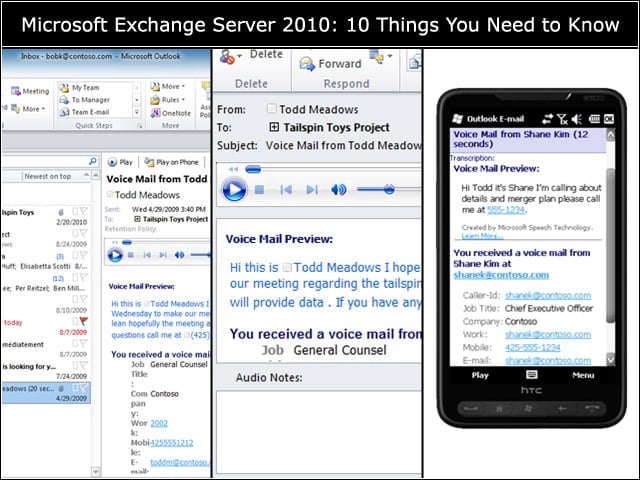Click large player volume slider
This screenshot has height=480, width=640.
pos(389,189)
